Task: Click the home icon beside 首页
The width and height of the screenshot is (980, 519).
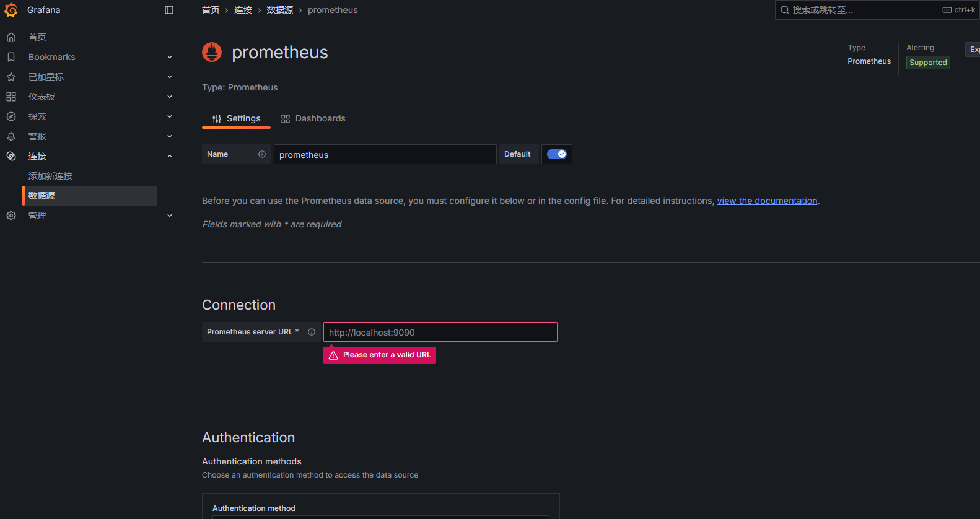Action: (11, 37)
